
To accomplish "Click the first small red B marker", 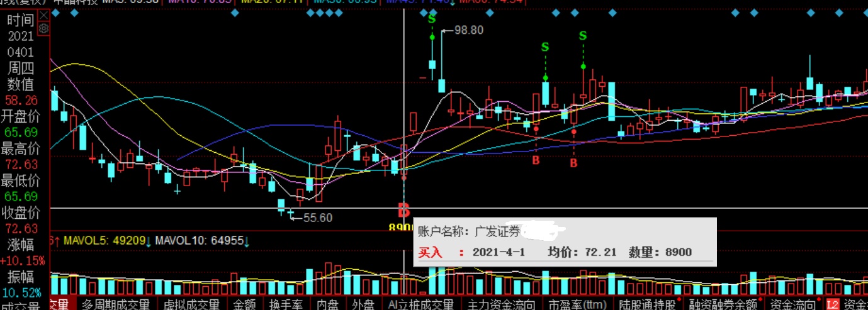I will (536, 160).
